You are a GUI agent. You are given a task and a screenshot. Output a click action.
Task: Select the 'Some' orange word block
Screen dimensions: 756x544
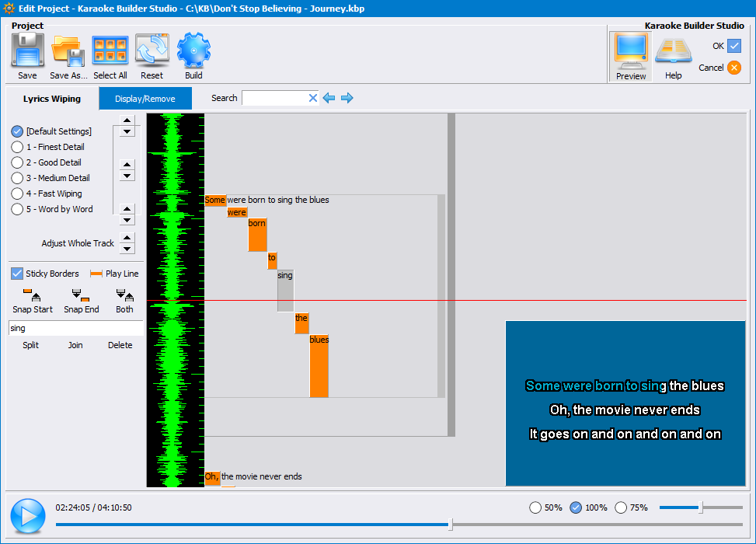(x=215, y=201)
